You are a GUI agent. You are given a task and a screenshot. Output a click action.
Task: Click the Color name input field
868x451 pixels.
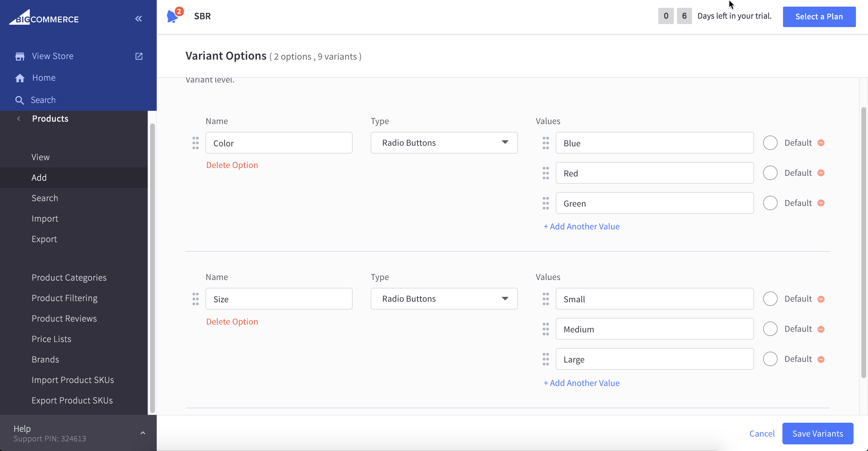click(x=279, y=143)
